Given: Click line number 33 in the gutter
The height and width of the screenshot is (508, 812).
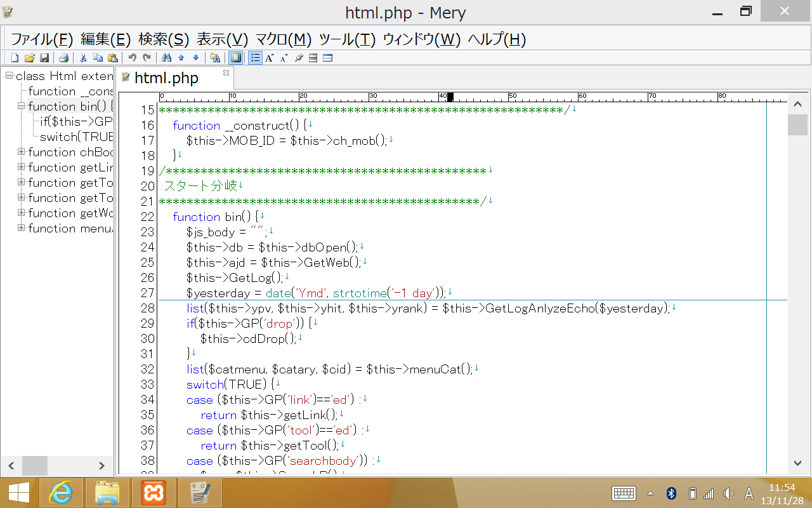Looking at the screenshot, I should coord(147,384).
